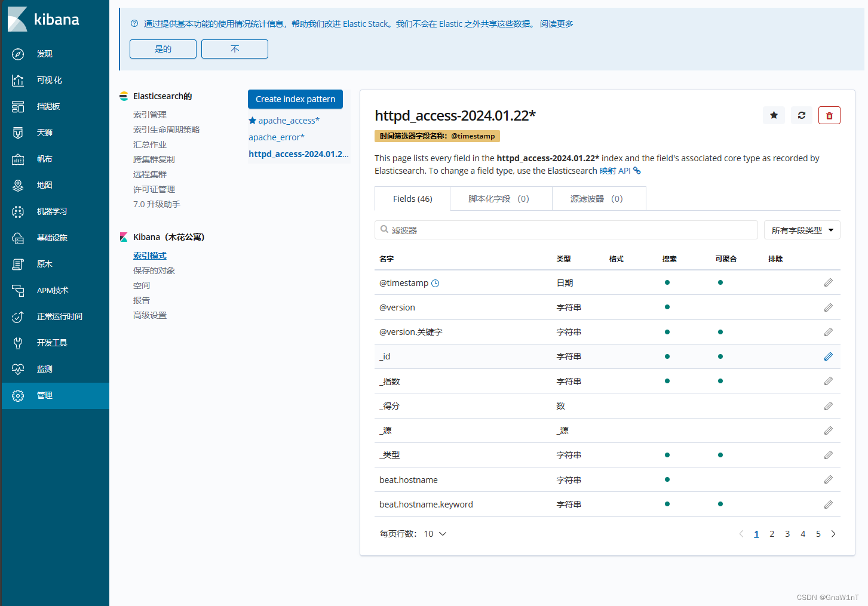
Task: Go to next page of fields
Action: point(833,534)
